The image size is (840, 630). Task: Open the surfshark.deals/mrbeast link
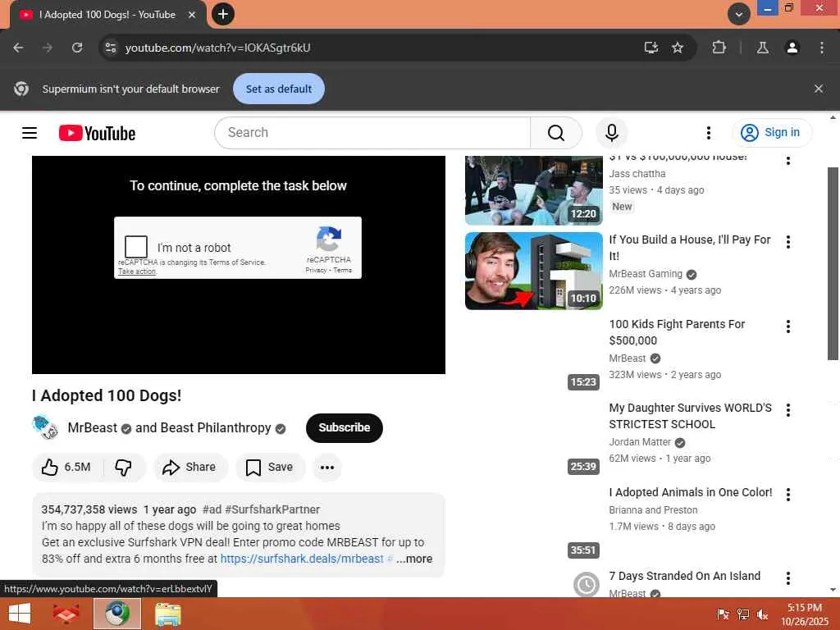point(302,558)
